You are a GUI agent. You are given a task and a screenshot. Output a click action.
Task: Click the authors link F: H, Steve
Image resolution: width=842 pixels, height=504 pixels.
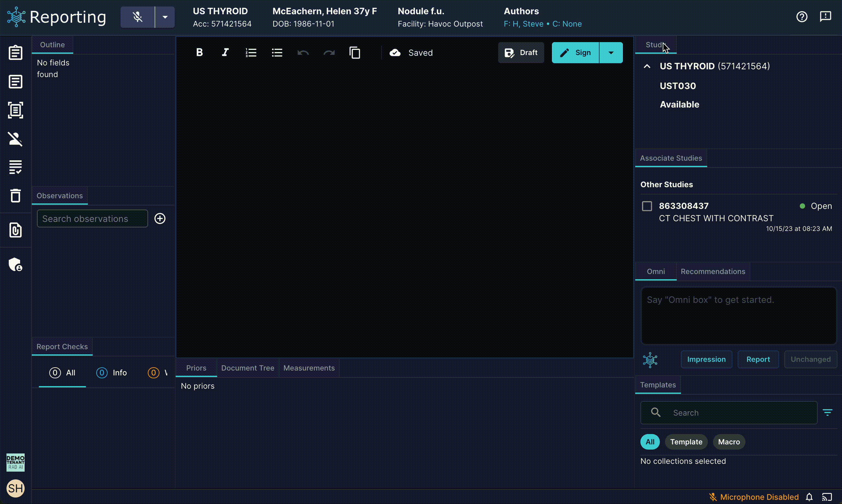[x=524, y=24]
